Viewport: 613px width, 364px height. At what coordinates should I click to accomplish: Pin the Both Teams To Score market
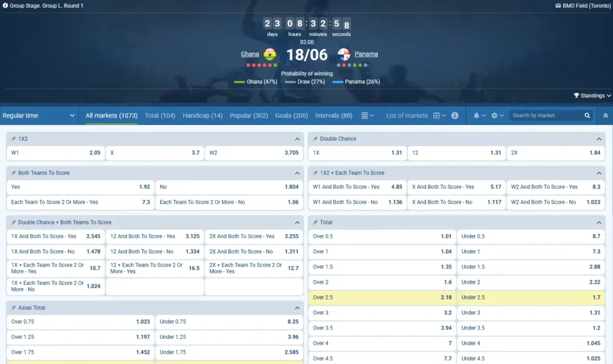click(13, 173)
